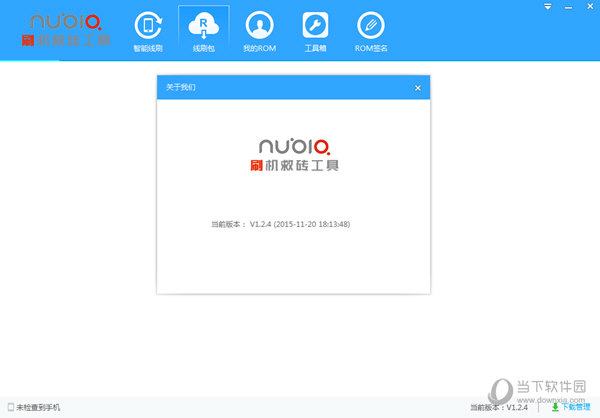The height and width of the screenshot is (418, 600).
Task: Click the 未检查到手机 phone status indicator
Action: (x=34, y=407)
